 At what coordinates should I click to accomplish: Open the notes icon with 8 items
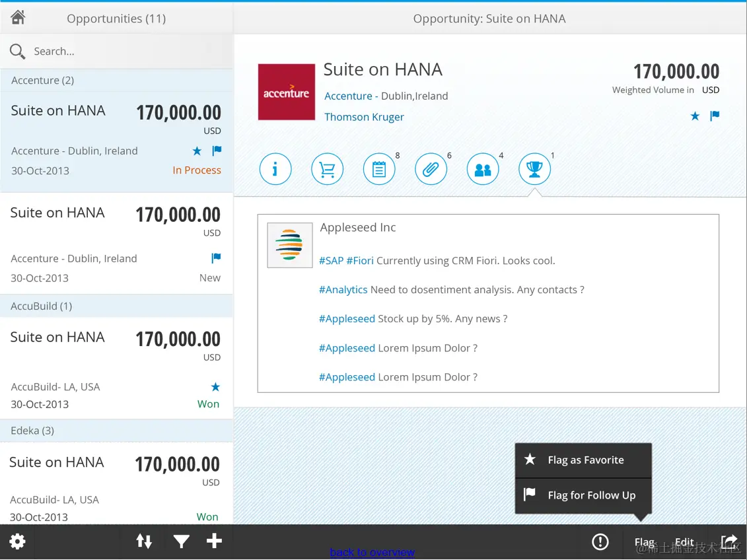click(x=379, y=169)
